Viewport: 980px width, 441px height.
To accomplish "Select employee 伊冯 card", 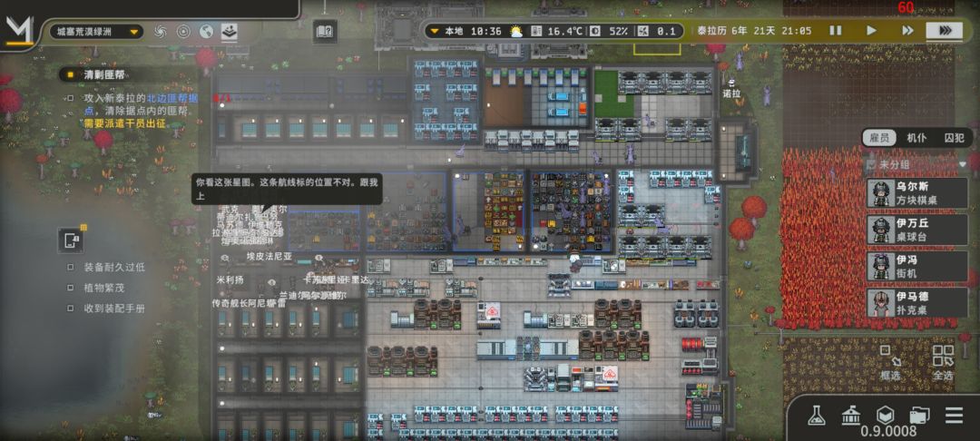I will point(916,266).
